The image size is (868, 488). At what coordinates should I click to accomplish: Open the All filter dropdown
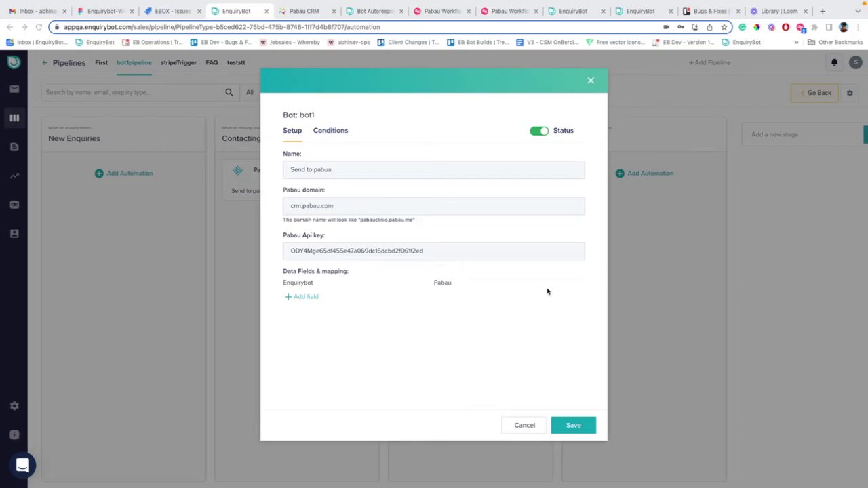[x=250, y=92]
